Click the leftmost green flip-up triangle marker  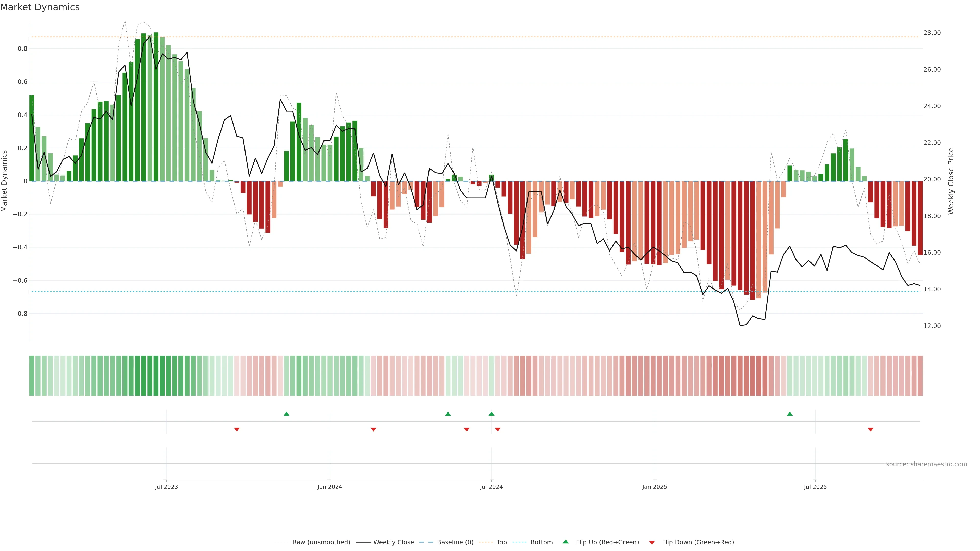pos(286,414)
